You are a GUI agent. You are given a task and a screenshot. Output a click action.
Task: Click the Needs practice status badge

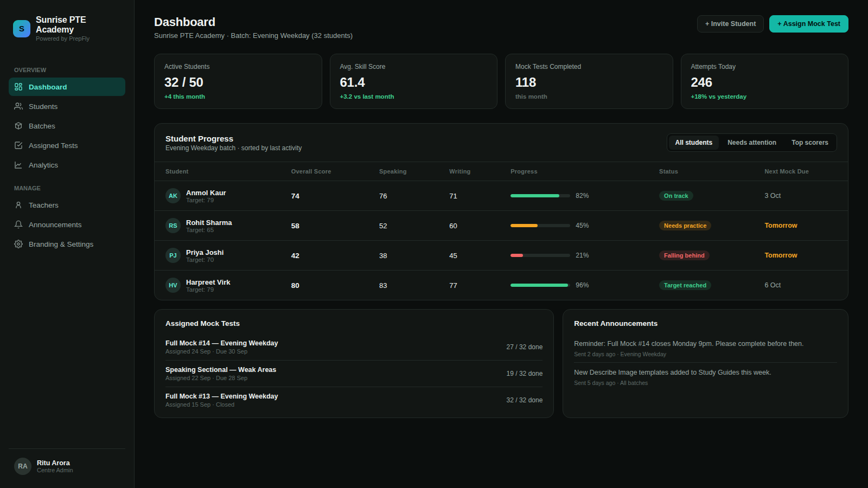click(x=685, y=226)
